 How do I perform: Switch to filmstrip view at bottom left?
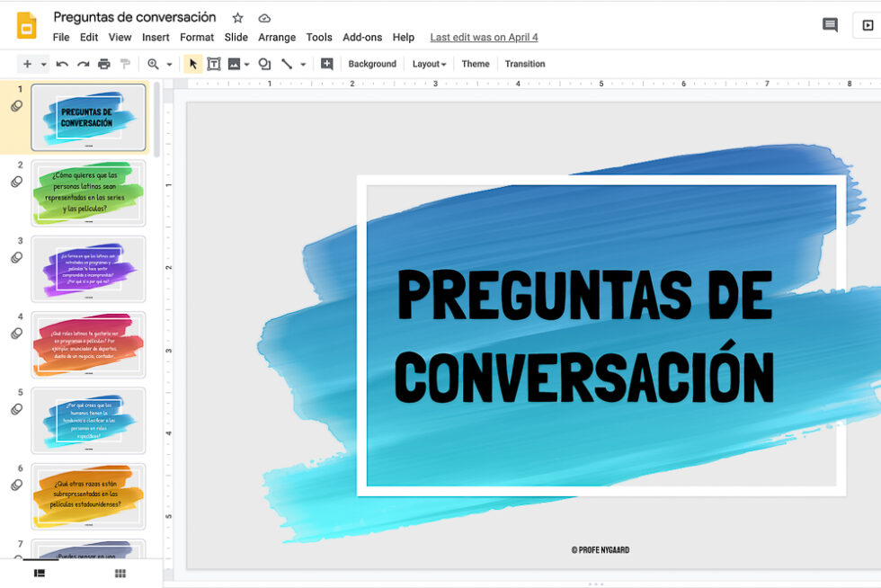point(40,573)
